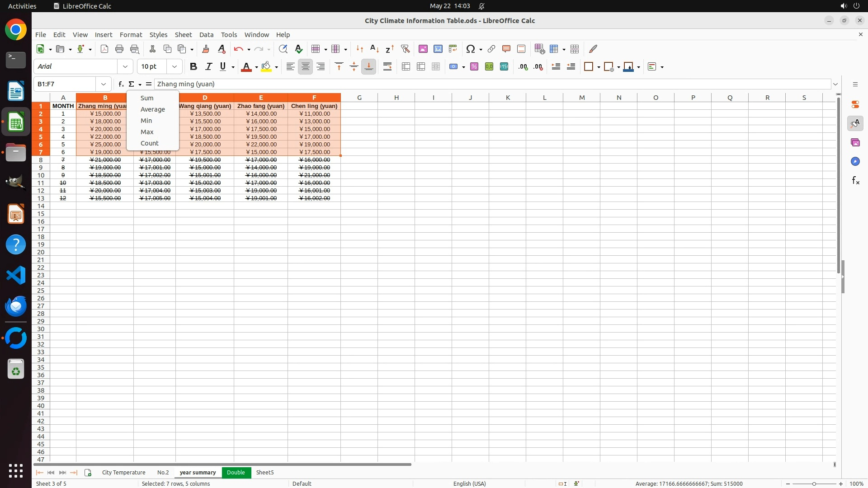Open the Navigator sidebar panel

(855, 162)
